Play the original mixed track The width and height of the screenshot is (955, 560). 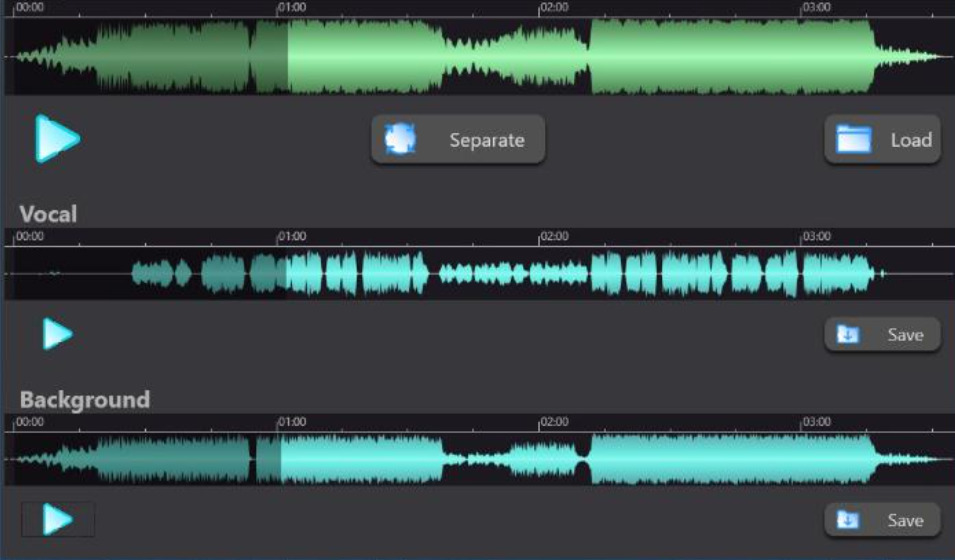tap(57, 138)
